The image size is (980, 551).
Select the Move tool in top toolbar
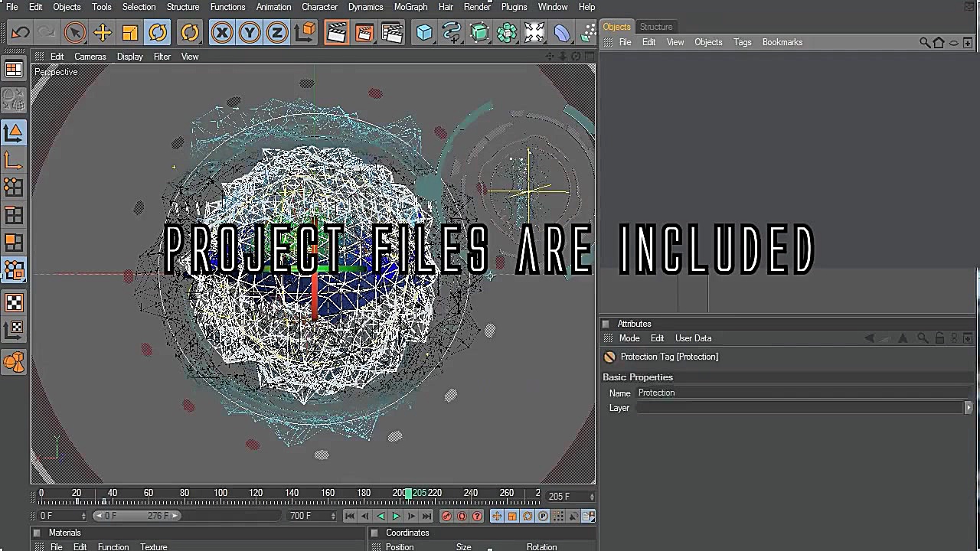pos(102,32)
